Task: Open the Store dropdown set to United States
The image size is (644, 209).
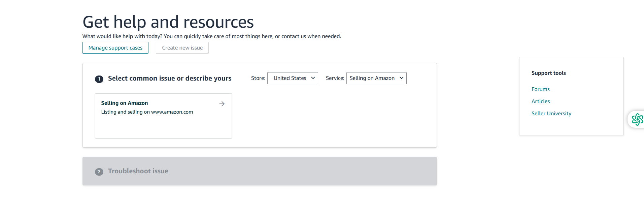Action: pos(293,78)
